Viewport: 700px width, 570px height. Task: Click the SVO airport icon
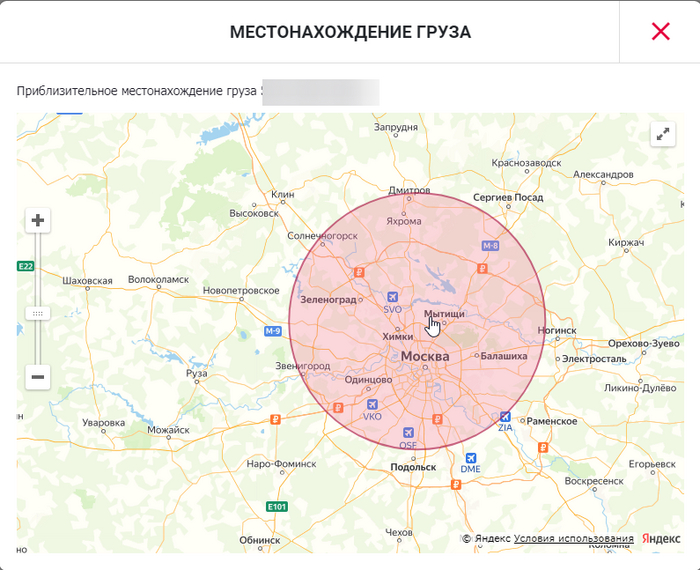pyautogui.click(x=392, y=297)
